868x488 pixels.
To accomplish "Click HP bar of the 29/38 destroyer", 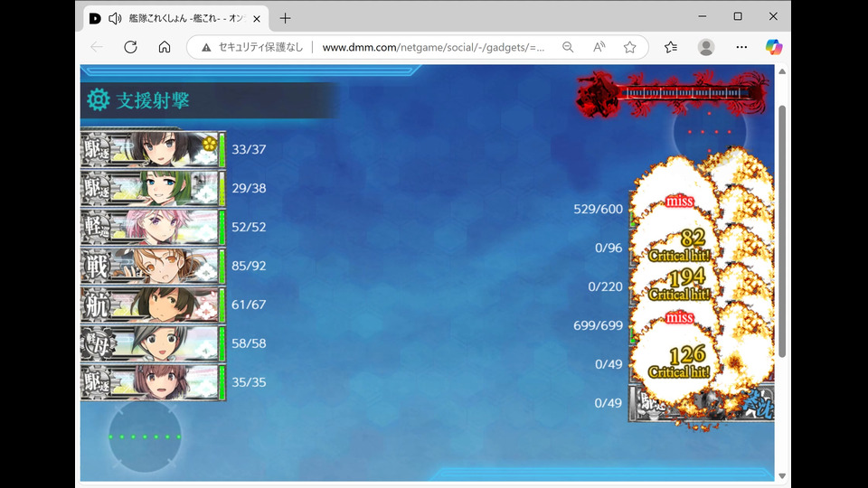I will point(222,188).
